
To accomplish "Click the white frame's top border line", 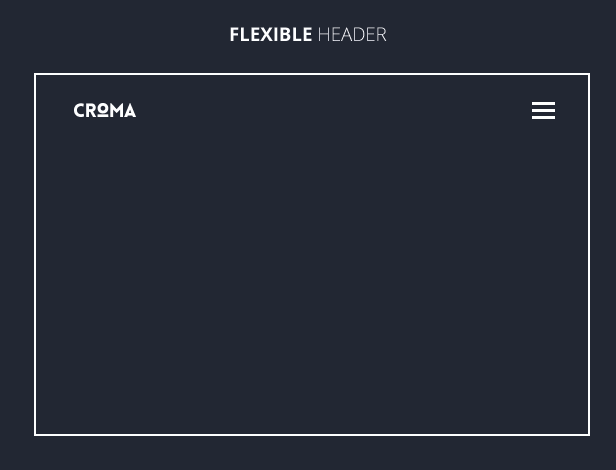I will tap(312, 74).
